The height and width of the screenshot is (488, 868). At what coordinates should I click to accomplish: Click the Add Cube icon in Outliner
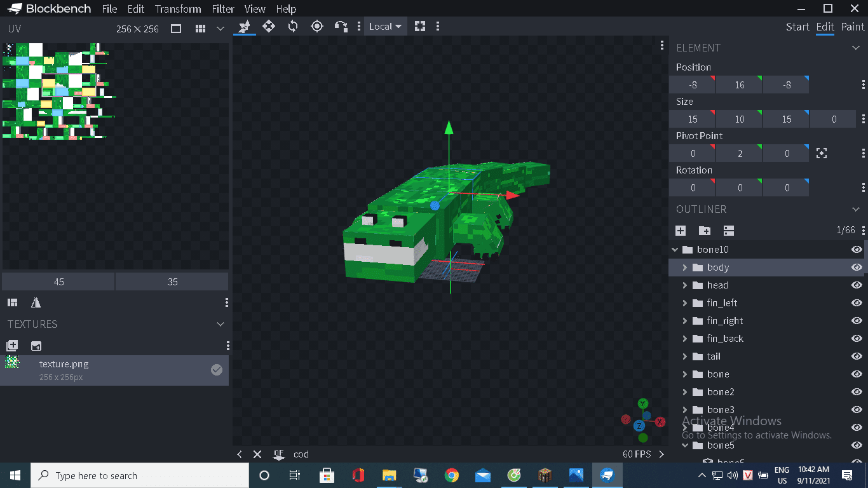681,231
